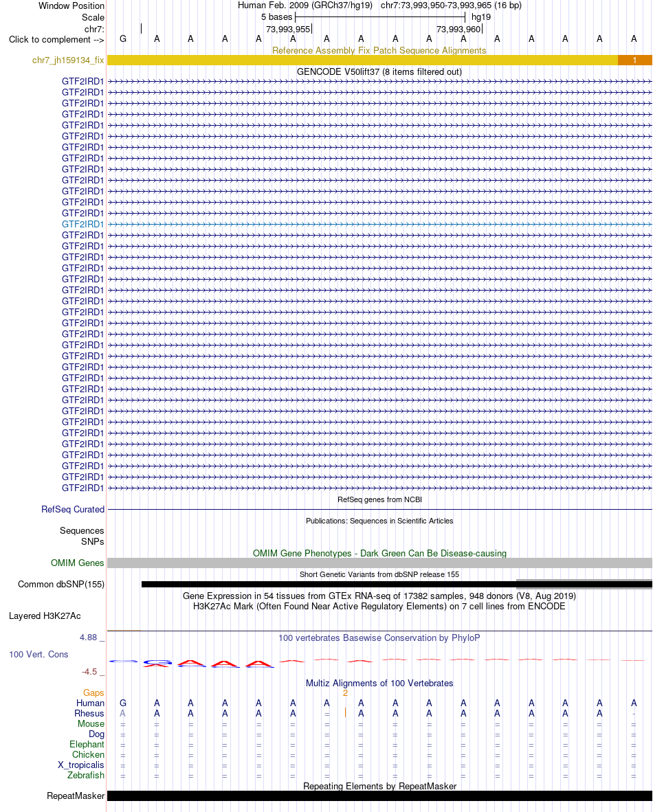Click 'Repeating Elements by RepeatMasker' title
This screenshot has height=812, width=653.
coord(379,786)
